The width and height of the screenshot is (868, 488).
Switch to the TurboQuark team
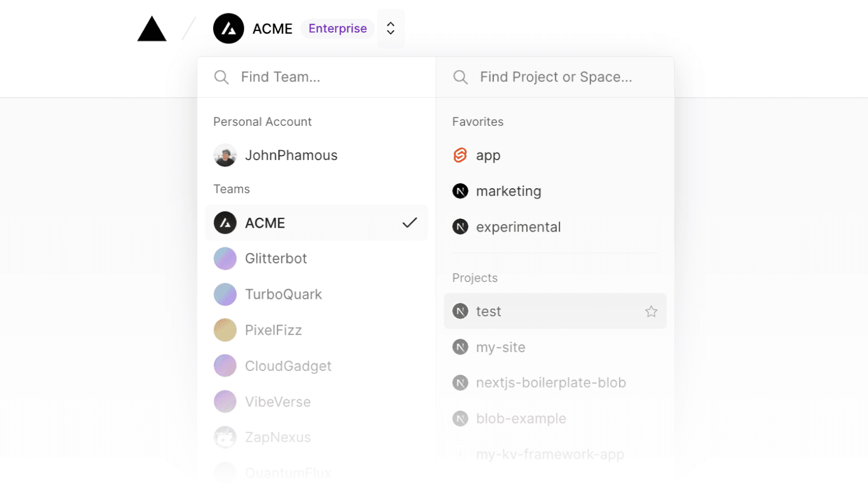283,294
